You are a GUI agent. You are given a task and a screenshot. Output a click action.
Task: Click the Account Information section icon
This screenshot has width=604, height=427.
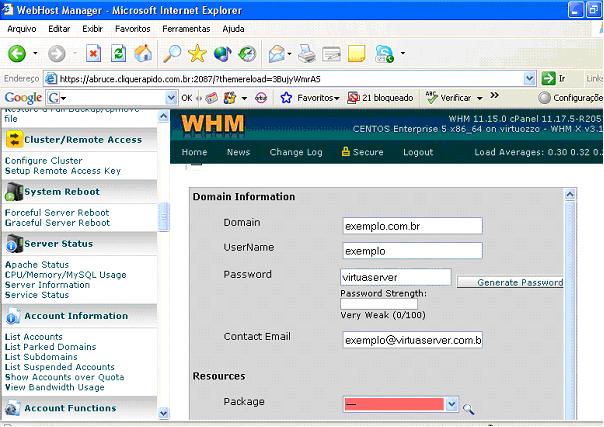[13, 315]
